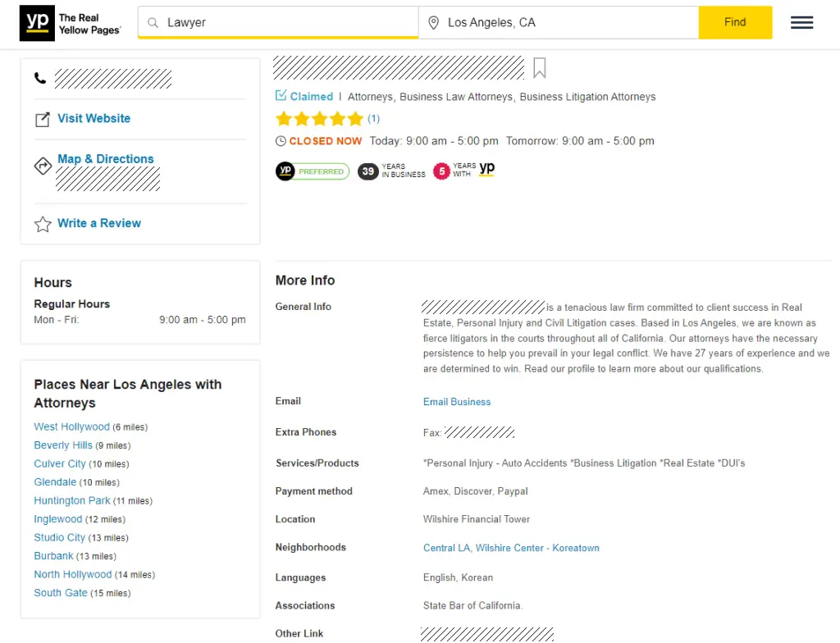Open Wilshire Center - Koreatown link

(x=537, y=548)
